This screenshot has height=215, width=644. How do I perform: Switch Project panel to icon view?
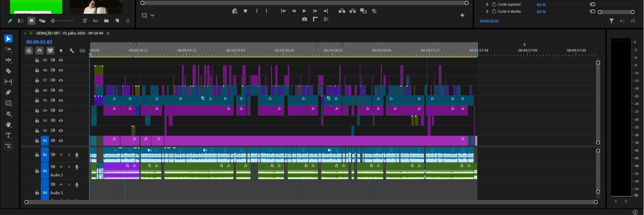tap(31, 21)
